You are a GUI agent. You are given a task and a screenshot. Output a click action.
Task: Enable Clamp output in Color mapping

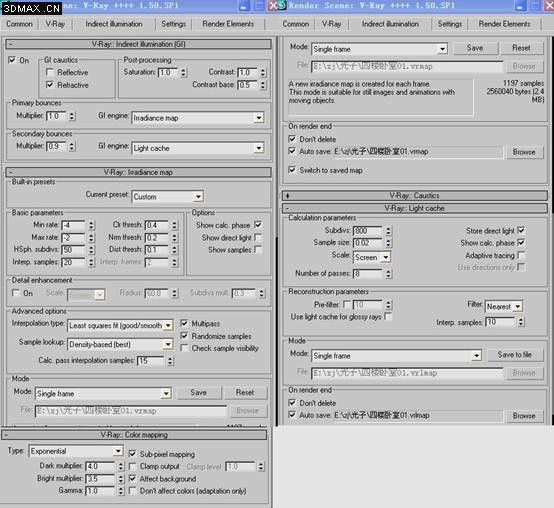(x=132, y=466)
